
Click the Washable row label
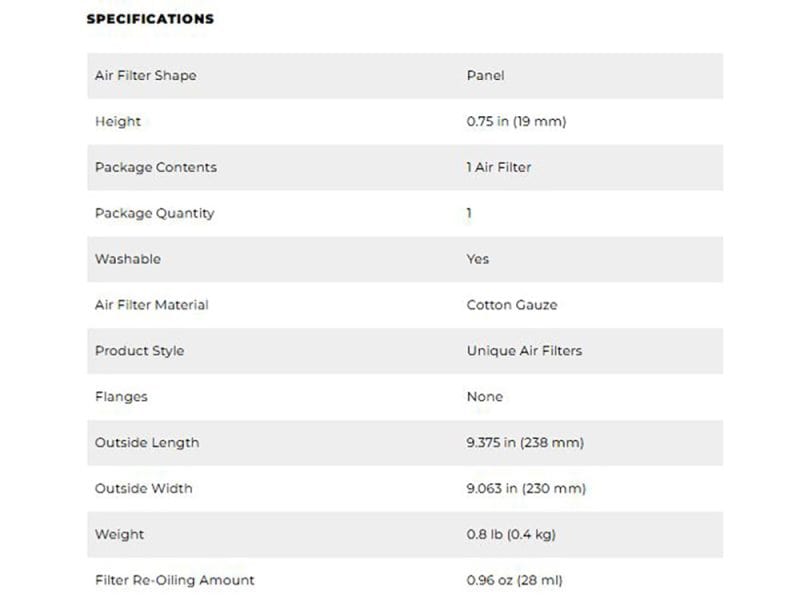(127, 259)
